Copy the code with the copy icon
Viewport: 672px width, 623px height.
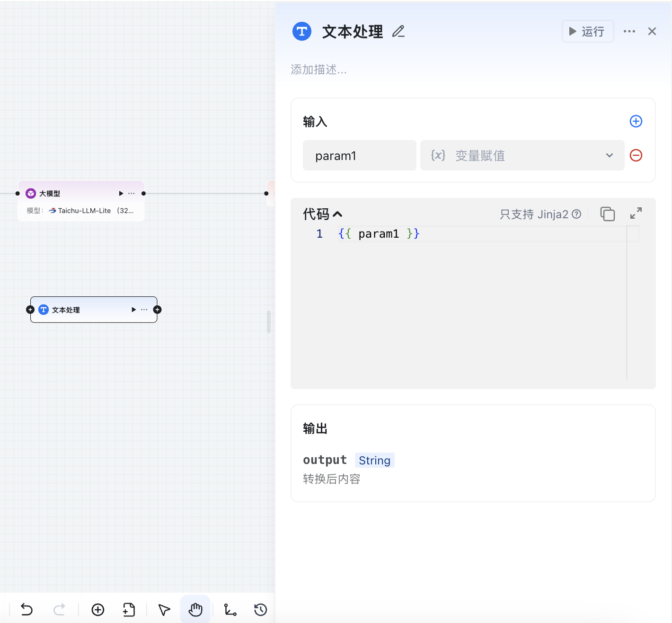(x=608, y=214)
